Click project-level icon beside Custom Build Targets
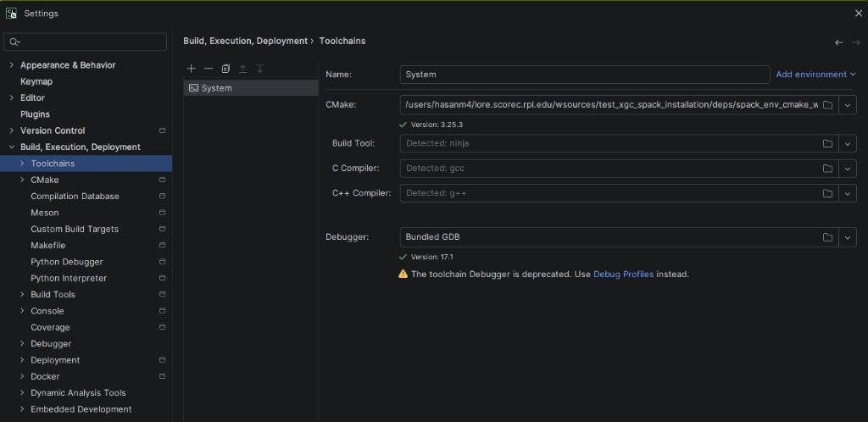868x422 pixels. click(x=162, y=229)
